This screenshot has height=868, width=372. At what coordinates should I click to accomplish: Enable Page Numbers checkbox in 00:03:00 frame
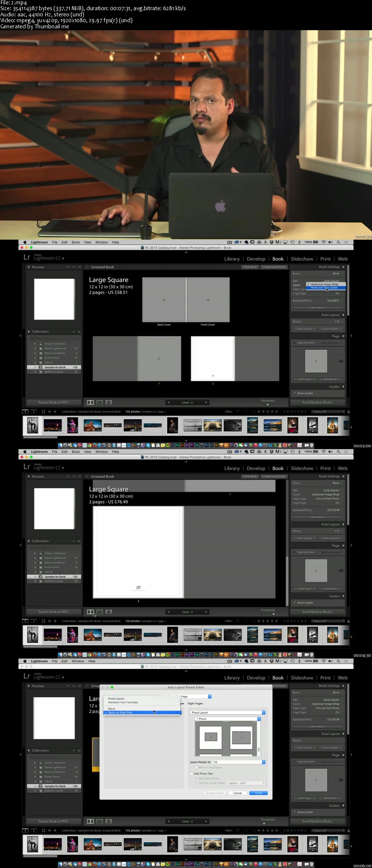pos(294,343)
